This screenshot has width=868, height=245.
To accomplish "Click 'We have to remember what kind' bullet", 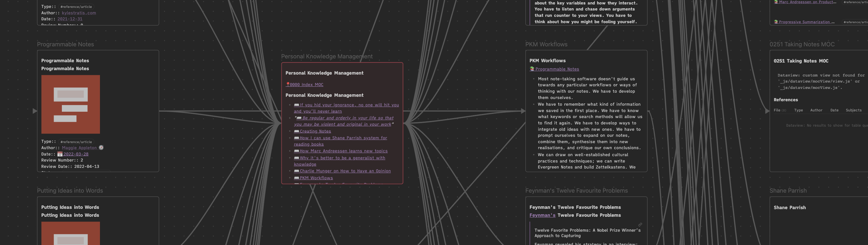I will (590, 126).
